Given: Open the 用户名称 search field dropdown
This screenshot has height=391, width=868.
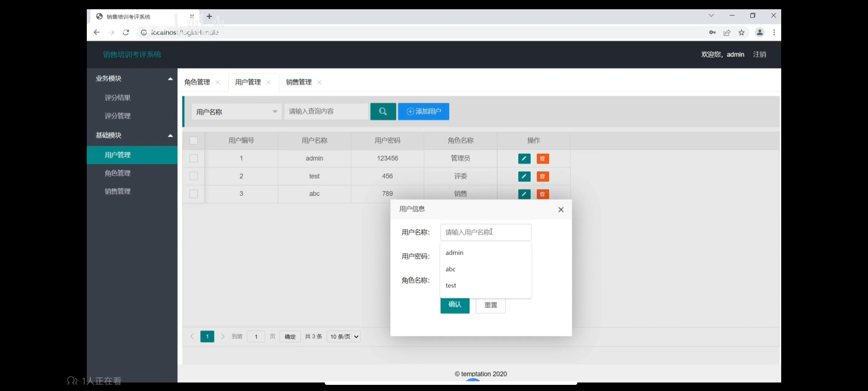Looking at the screenshot, I should (236, 112).
